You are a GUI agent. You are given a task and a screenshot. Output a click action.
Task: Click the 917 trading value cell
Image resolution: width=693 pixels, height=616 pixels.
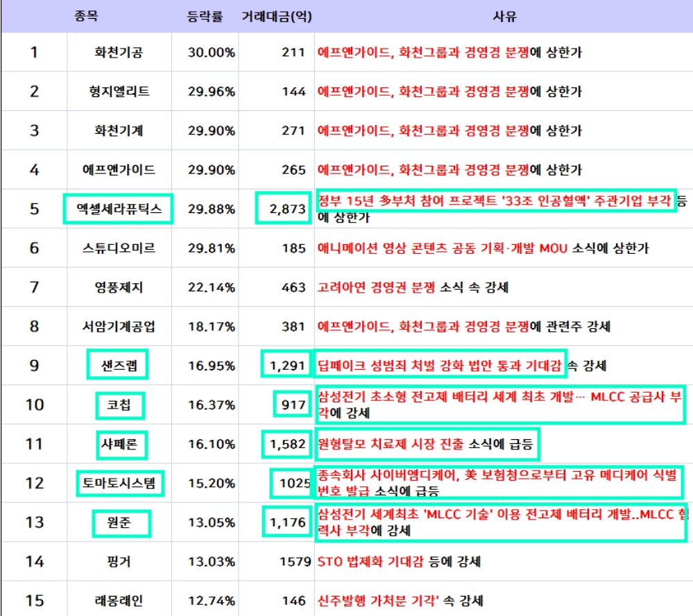pos(293,404)
